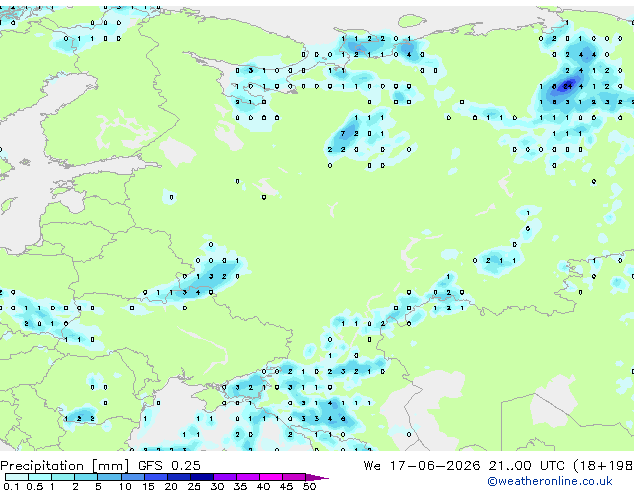Select the 30–35 mm purple legend swatch
This screenshot has height=490, width=634.
coord(224,477)
